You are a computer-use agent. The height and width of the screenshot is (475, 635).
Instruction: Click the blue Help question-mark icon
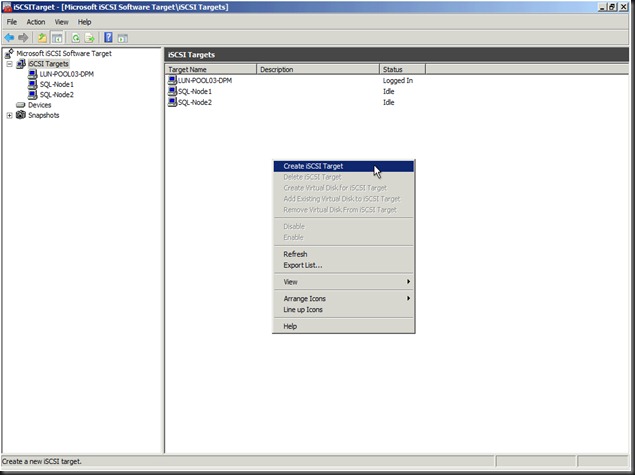coord(108,38)
